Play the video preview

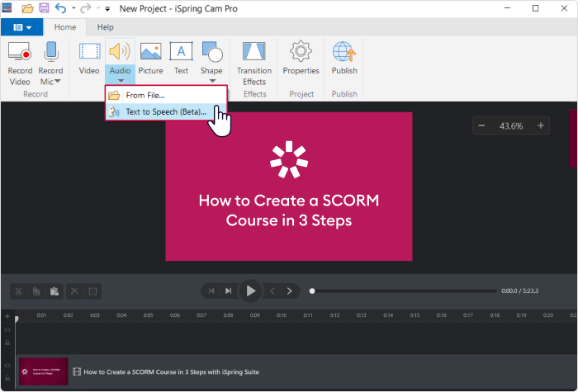pyautogui.click(x=251, y=290)
